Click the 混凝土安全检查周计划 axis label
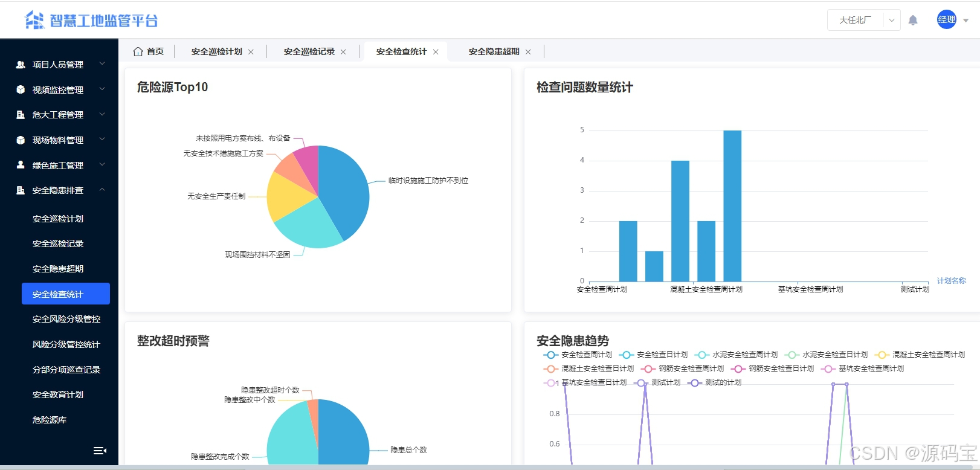This screenshot has width=980, height=470. point(706,289)
